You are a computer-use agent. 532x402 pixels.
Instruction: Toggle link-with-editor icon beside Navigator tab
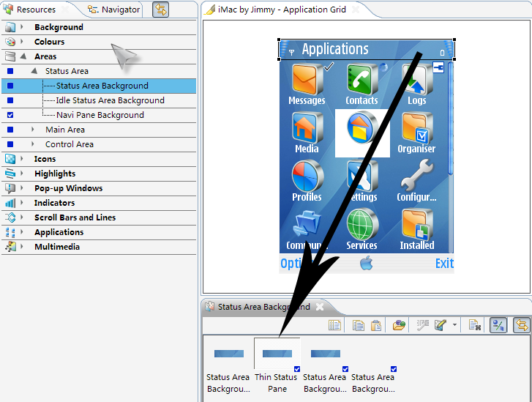pos(160,10)
